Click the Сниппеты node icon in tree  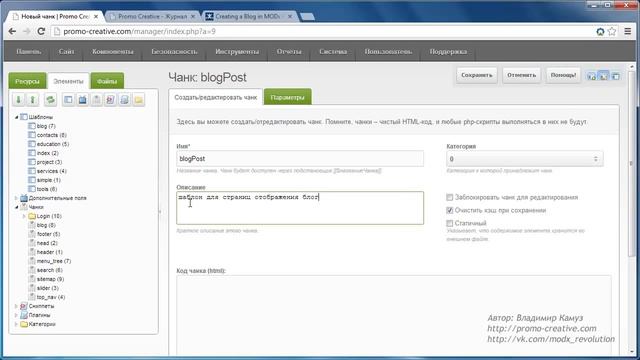(24, 306)
